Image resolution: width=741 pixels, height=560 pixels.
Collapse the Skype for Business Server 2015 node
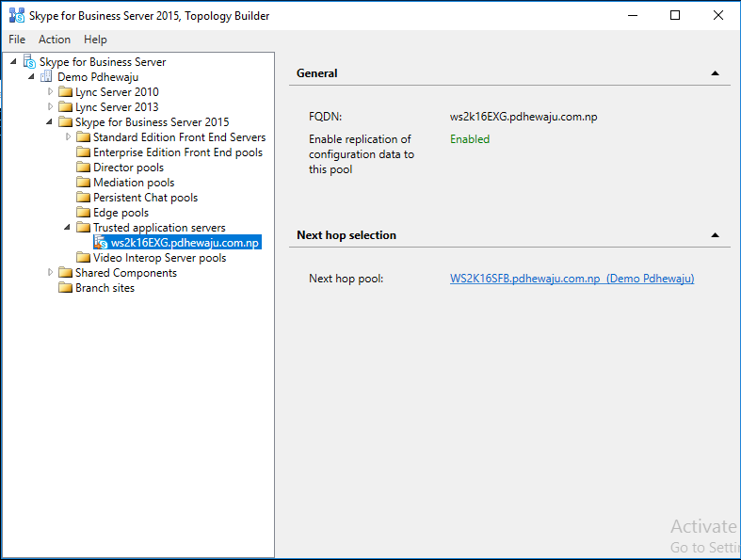click(x=49, y=122)
